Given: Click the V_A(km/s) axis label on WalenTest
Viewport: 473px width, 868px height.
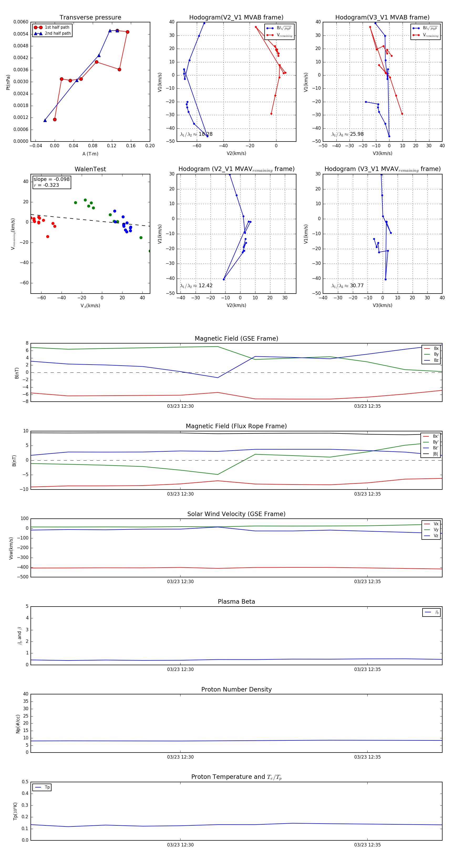Looking at the screenshot, I should tap(90, 306).
